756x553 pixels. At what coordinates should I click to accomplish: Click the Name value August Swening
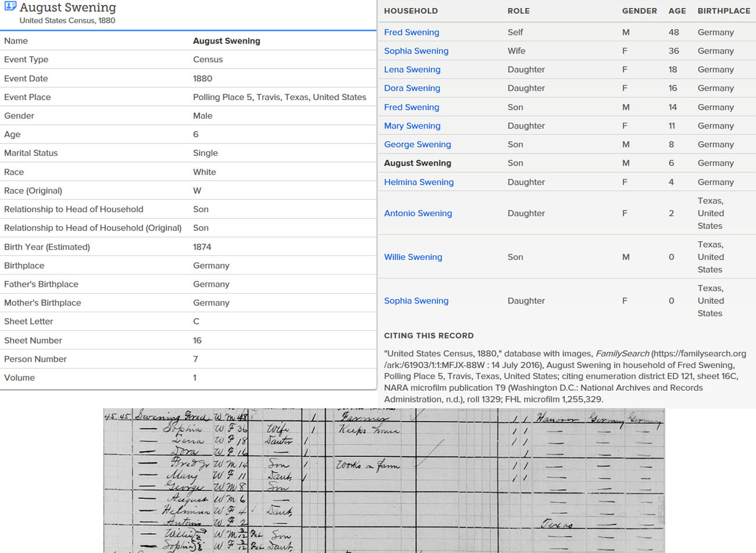[x=226, y=41]
